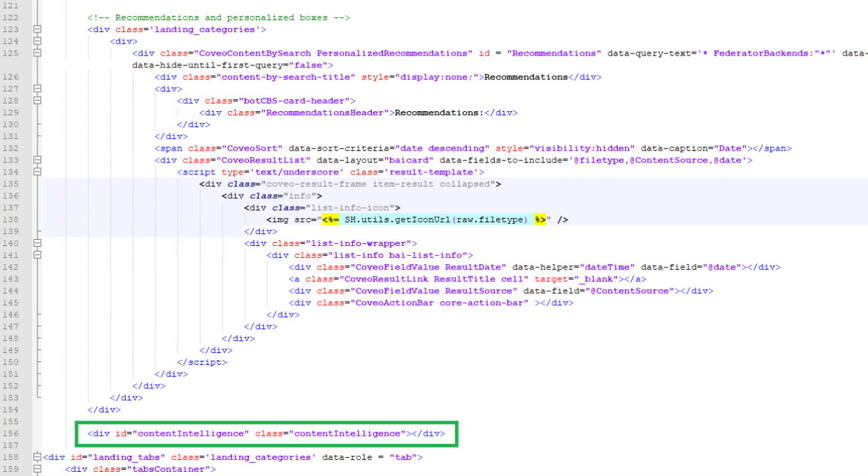The image size is (868, 476).
Task: Collapse the coveo-result-frame div fold at line 135
Action: pos(37,184)
